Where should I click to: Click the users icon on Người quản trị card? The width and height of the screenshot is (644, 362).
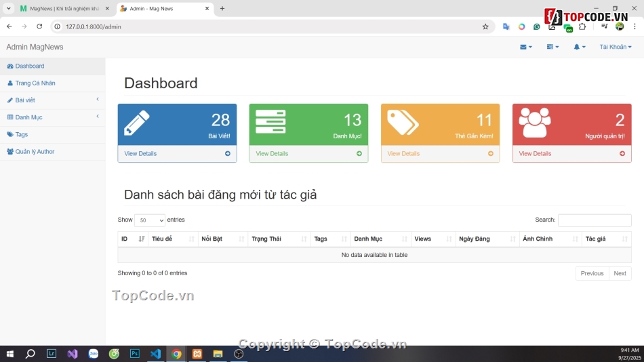pyautogui.click(x=534, y=123)
